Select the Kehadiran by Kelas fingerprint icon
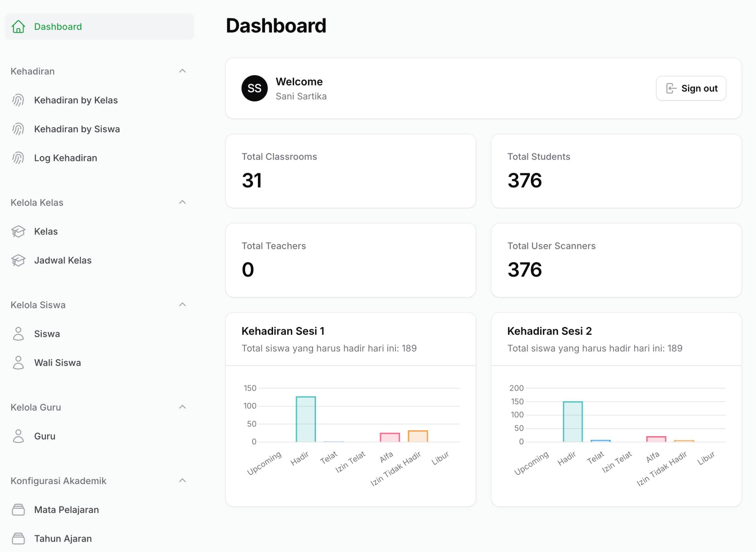756x552 pixels. 18,100
